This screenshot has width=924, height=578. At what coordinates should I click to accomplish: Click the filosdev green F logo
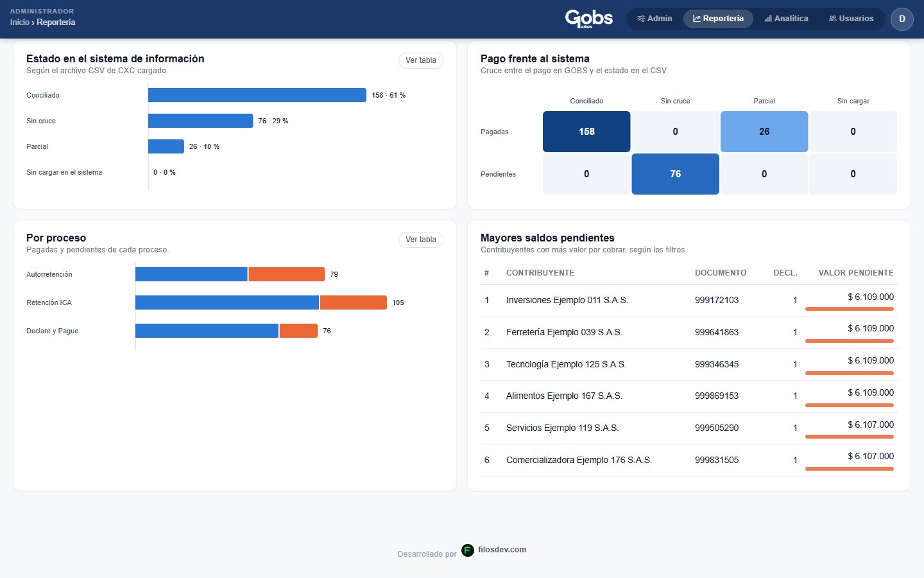click(468, 550)
